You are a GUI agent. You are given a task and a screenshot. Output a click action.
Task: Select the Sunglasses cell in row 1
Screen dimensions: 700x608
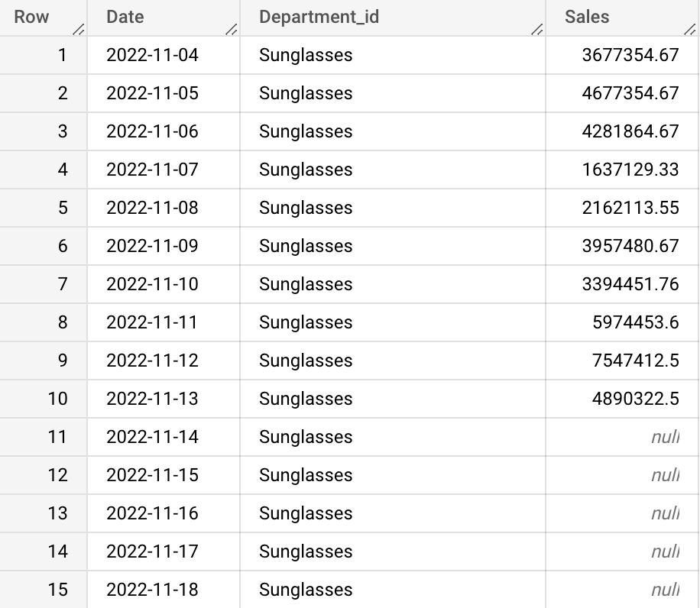point(306,55)
